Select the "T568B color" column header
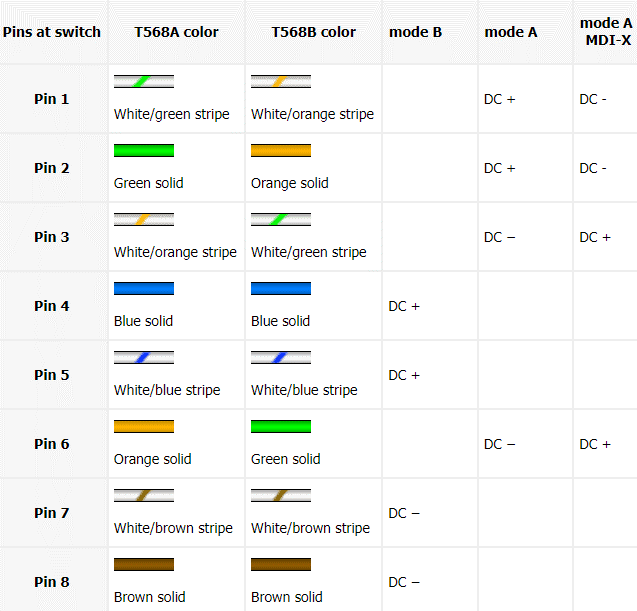Image resolution: width=637 pixels, height=611 pixels. pos(313,32)
